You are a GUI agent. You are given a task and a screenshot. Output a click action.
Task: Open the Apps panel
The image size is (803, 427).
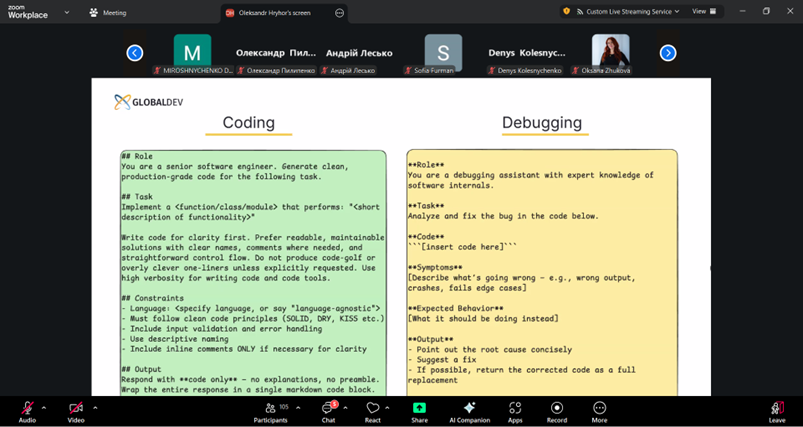515,408
